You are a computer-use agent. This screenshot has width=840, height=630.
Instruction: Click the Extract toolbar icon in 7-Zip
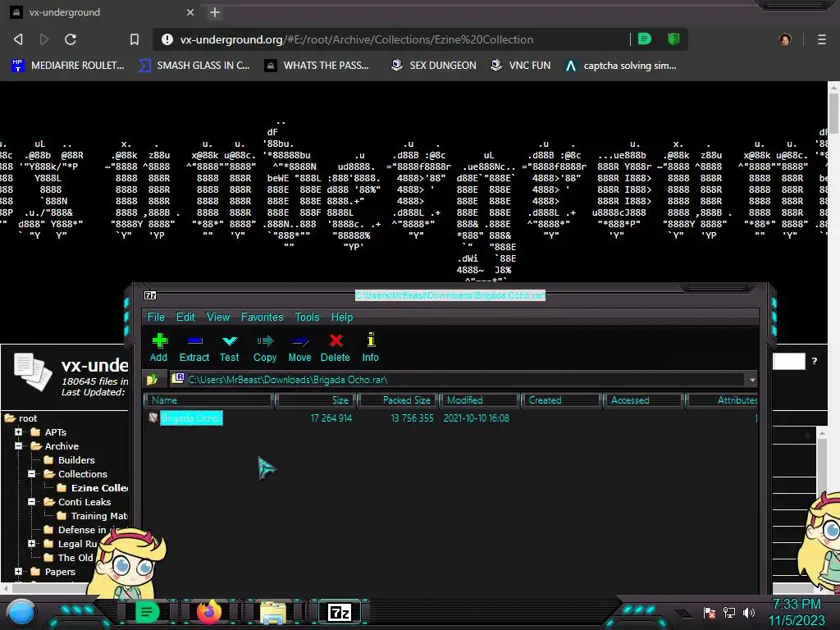(194, 340)
